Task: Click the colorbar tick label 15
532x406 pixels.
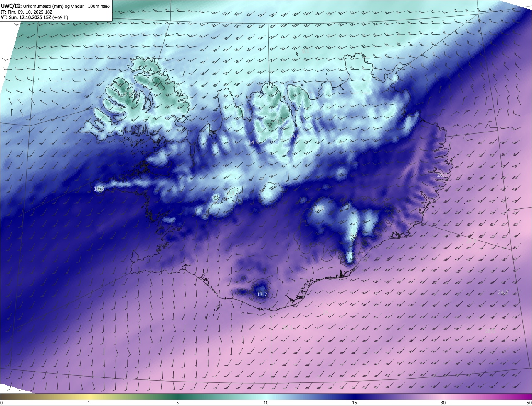Action: click(x=355, y=403)
